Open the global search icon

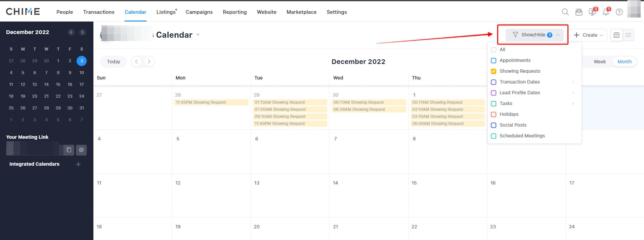(565, 12)
